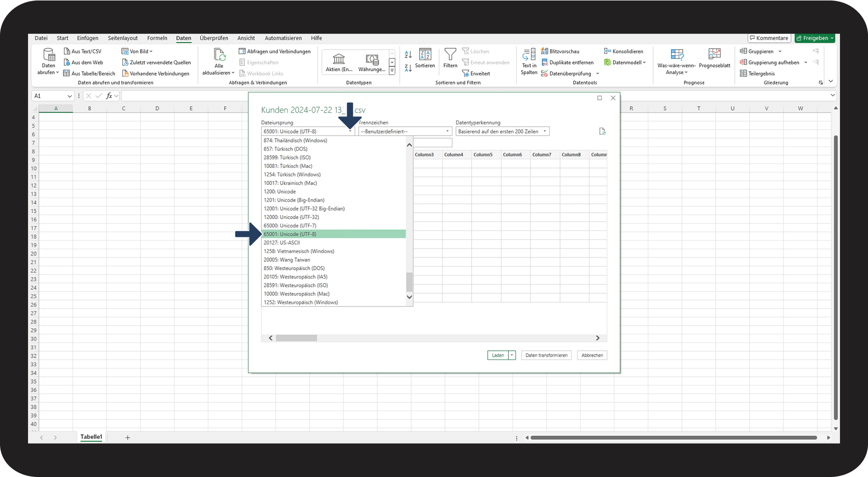This screenshot has height=477, width=868.
Task: Click sort ascending A to Z icon
Action: point(408,55)
